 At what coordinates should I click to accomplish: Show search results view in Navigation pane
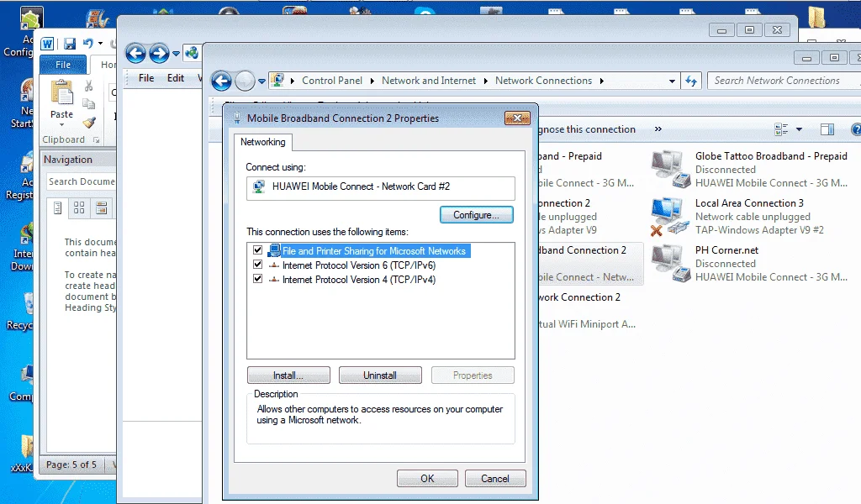101,207
